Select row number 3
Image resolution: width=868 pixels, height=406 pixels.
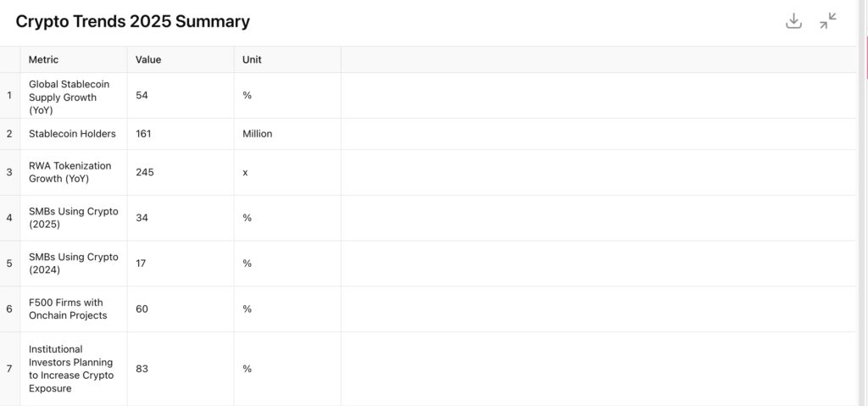tap(9, 172)
